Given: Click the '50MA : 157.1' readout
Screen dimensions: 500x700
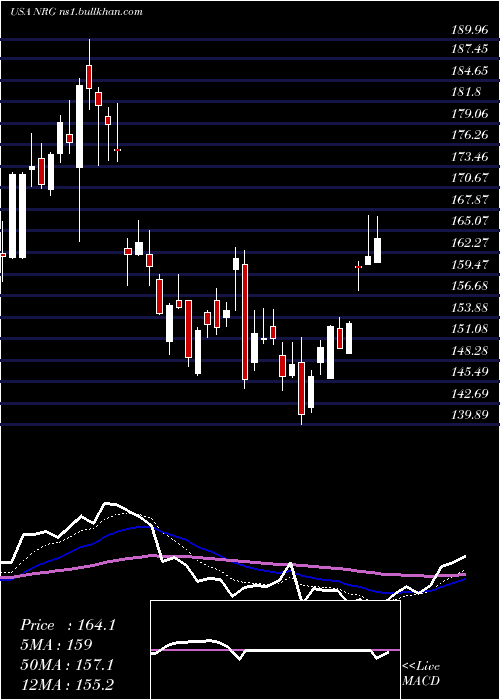Looking at the screenshot, I should click(67, 665).
